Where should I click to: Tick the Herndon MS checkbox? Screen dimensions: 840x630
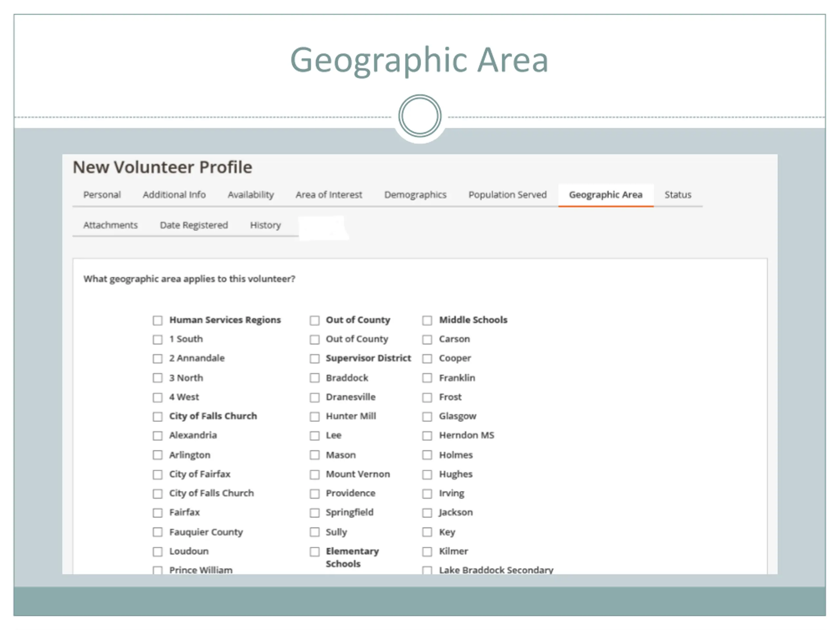coord(427,436)
